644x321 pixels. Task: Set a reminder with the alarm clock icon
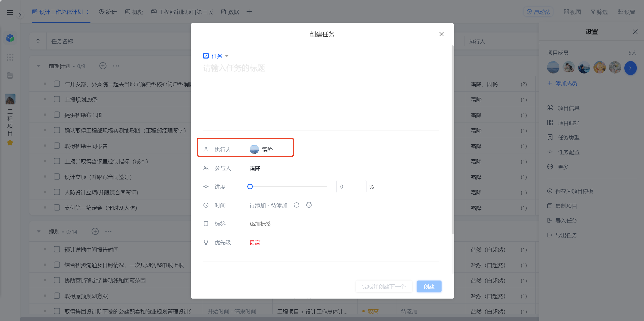coord(309,205)
